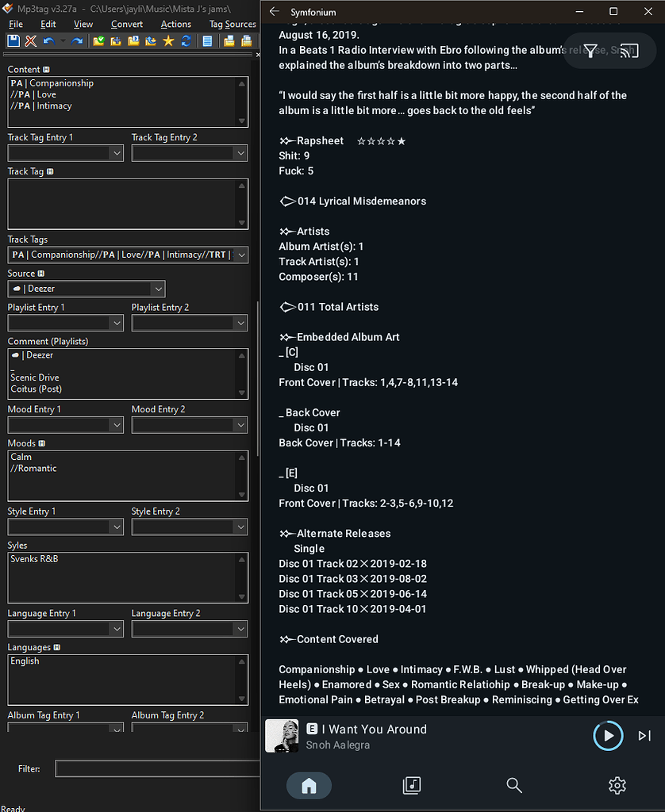The width and height of the screenshot is (665, 812).
Task: Open the filter funnel icon in Symfonium
Action: 590,51
